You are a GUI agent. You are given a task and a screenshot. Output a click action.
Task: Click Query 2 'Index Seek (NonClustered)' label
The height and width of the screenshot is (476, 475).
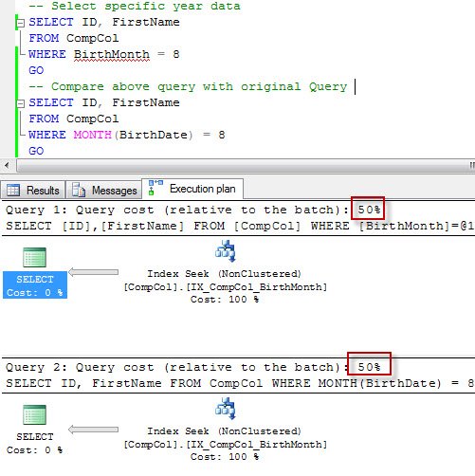click(x=224, y=431)
